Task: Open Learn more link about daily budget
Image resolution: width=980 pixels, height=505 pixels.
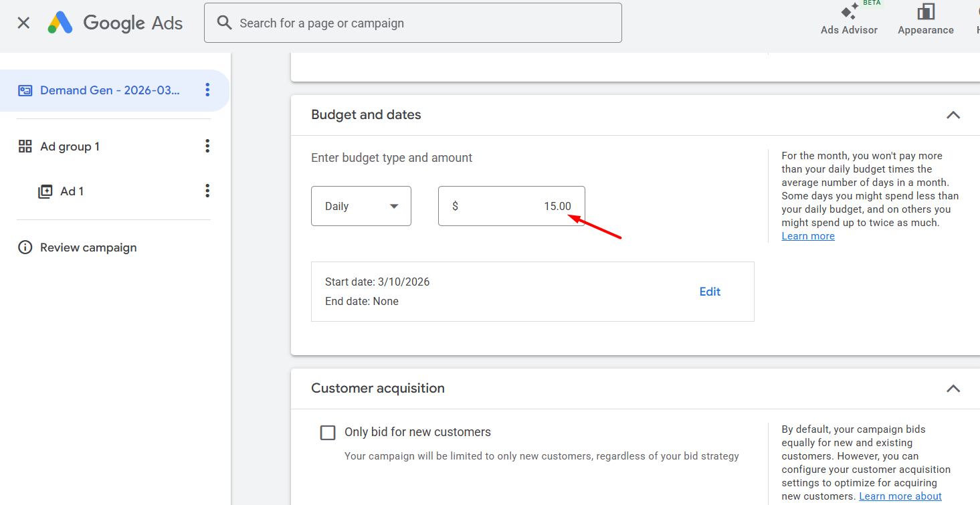Action: (808, 236)
